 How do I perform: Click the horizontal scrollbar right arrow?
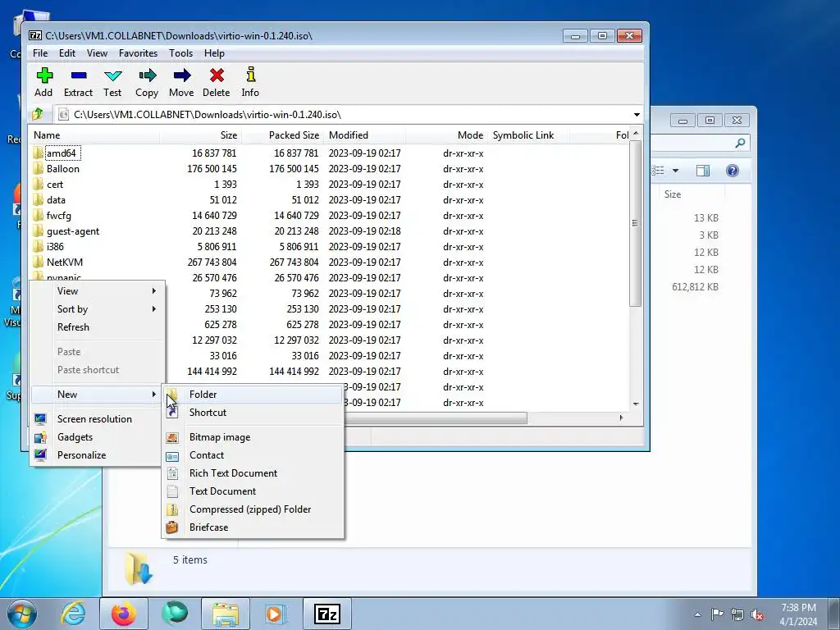(x=621, y=418)
